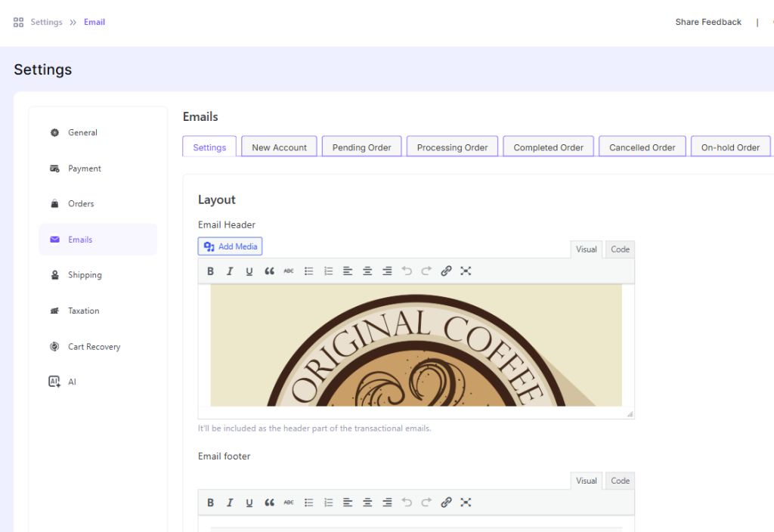Open Cart Recovery settings
The height and width of the screenshot is (532, 774).
click(98, 346)
